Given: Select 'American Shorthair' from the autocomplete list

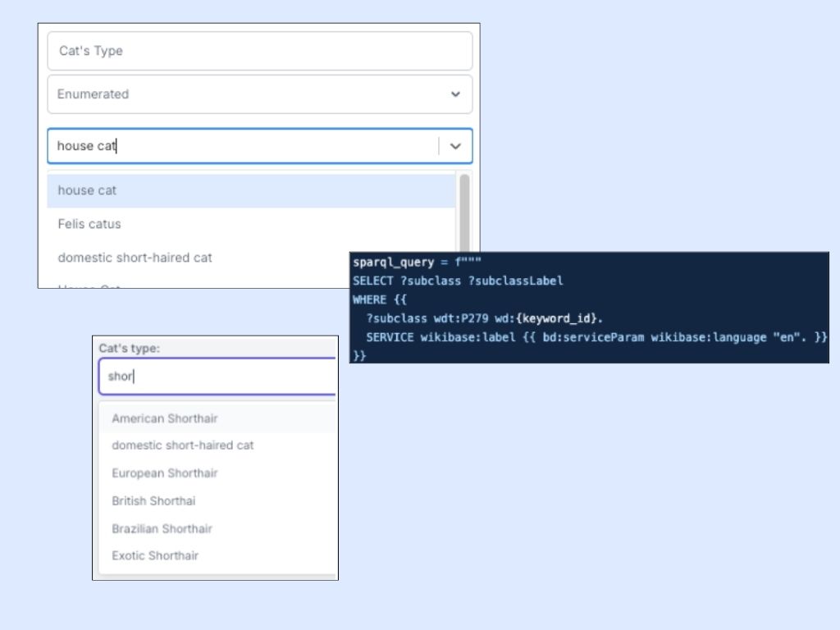Looking at the screenshot, I should (165, 418).
